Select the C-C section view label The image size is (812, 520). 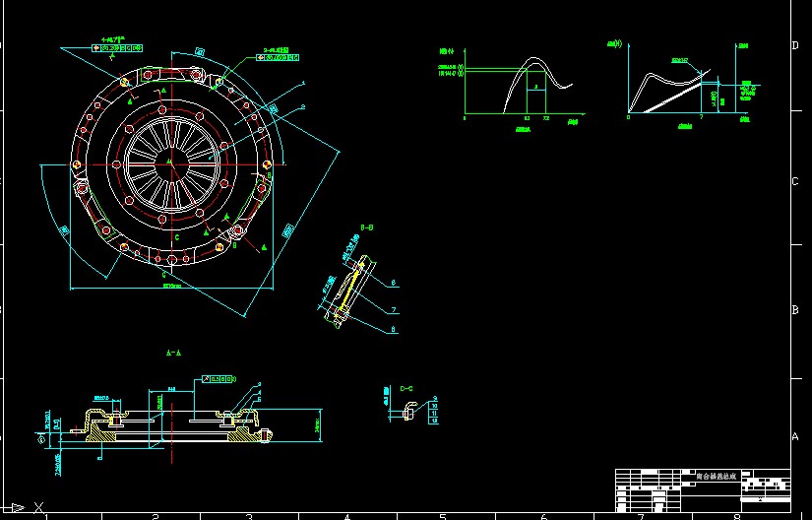tap(406, 388)
